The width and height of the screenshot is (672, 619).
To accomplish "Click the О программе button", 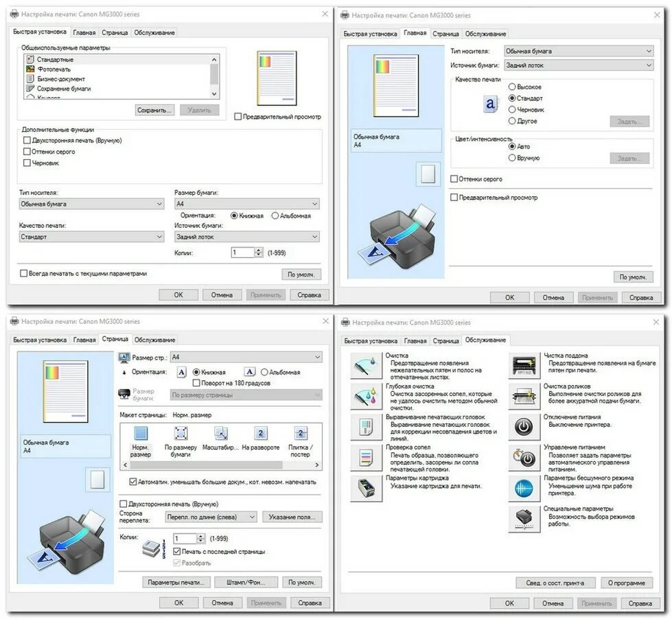I will [626, 583].
